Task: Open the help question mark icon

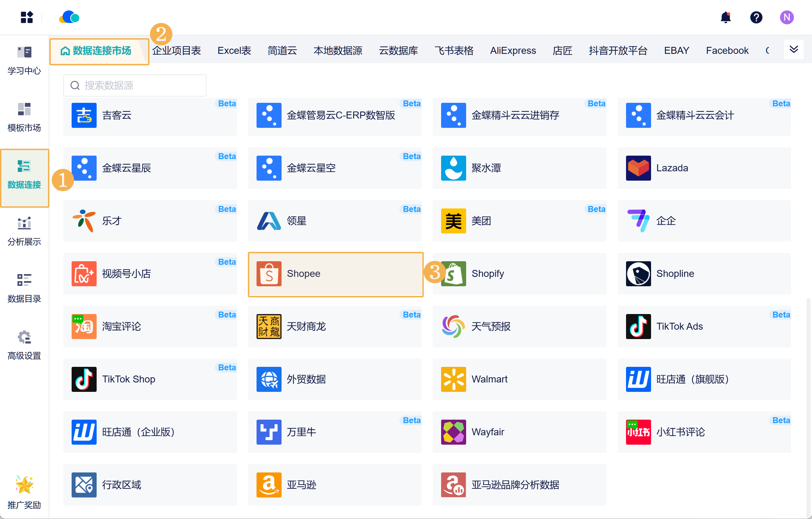Action: click(756, 17)
